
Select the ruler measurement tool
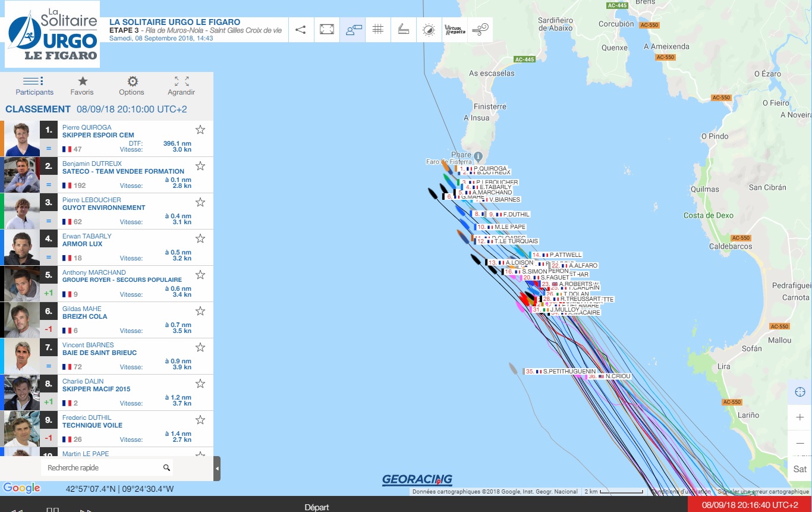pyautogui.click(x=403, y=30)
